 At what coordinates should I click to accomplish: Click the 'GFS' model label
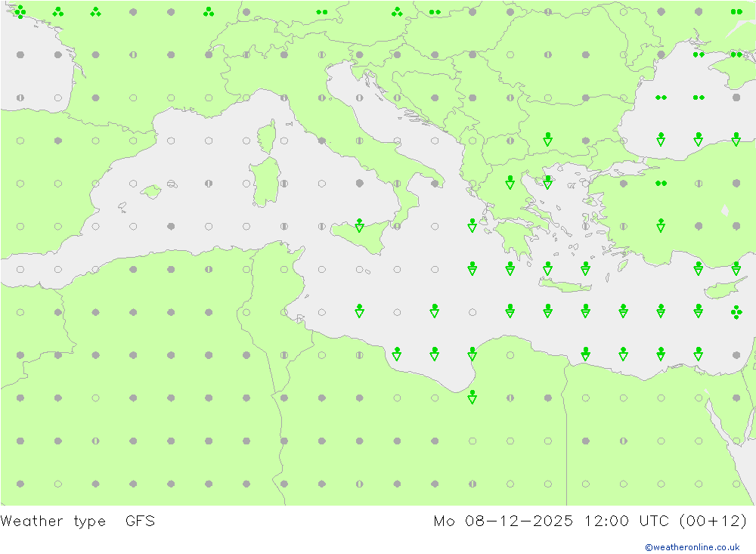141,522
